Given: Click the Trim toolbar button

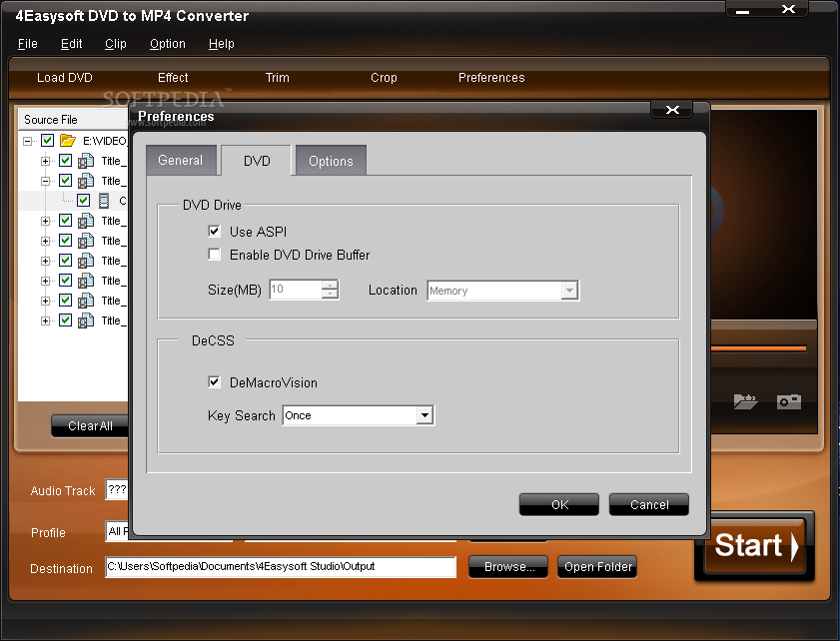Looking at the screenshot, I should [x=278, y=78].
